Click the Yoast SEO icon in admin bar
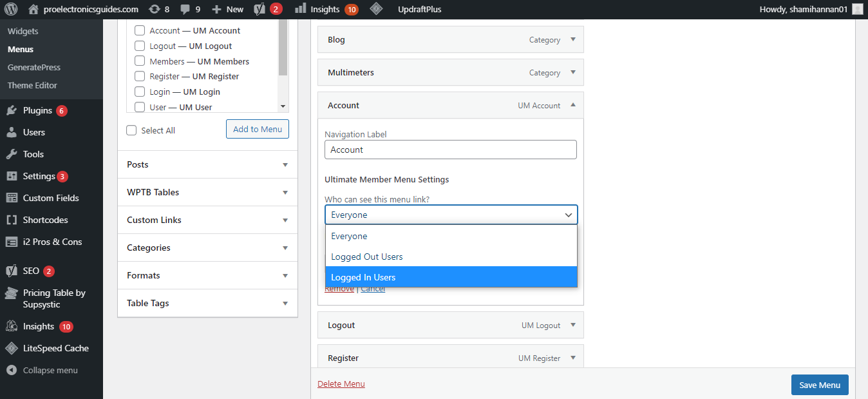Image resolution: width=868 pixels, height=399 pixels. point(259,10)
